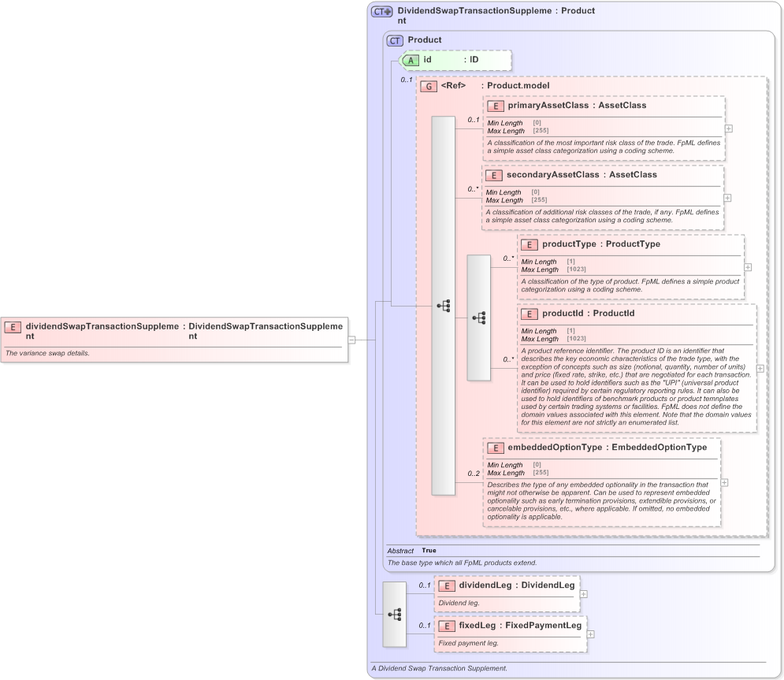Click the Product.model reference label

click(x=518, y=86)
